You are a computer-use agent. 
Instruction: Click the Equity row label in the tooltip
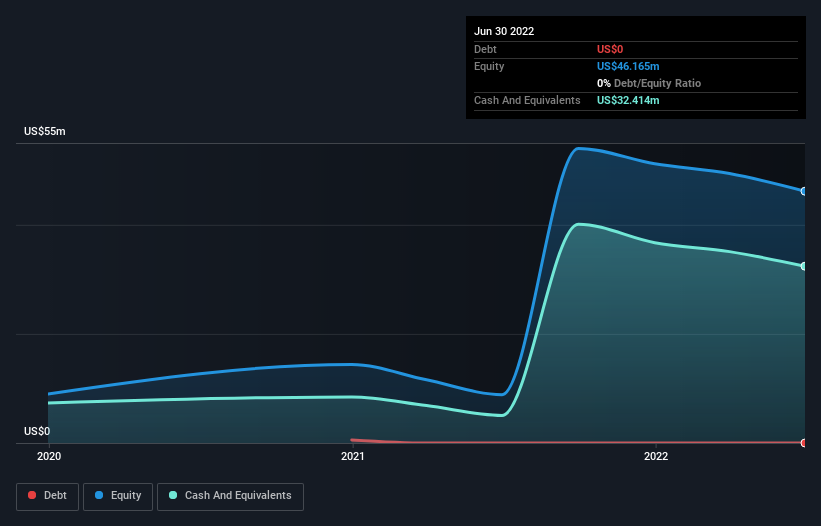489,66
